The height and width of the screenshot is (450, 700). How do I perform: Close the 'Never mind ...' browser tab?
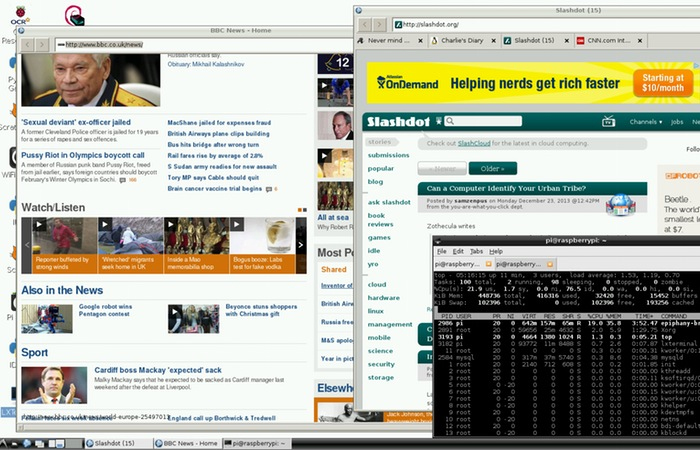[420, 41]
